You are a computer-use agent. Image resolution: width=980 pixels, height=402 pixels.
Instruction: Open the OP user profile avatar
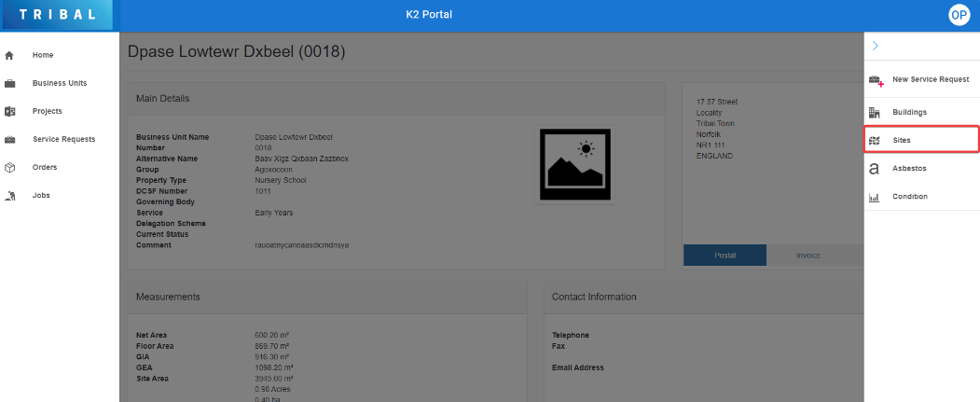(959, 15)
